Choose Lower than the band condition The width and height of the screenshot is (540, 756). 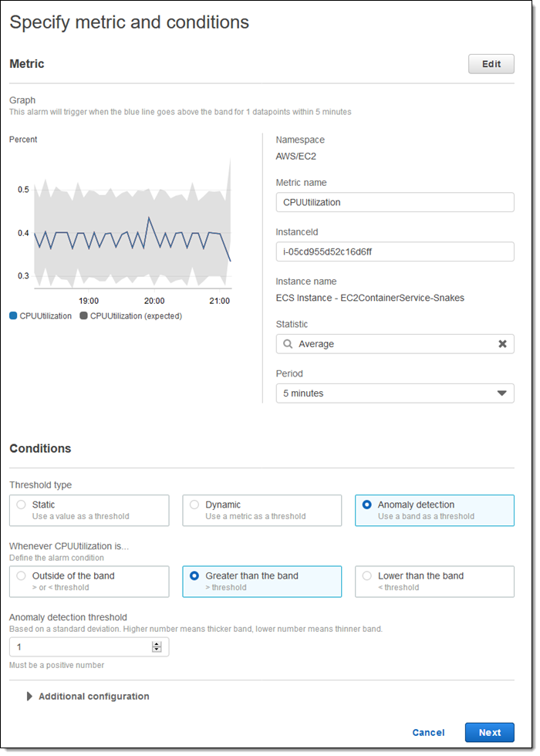(434, 581)
